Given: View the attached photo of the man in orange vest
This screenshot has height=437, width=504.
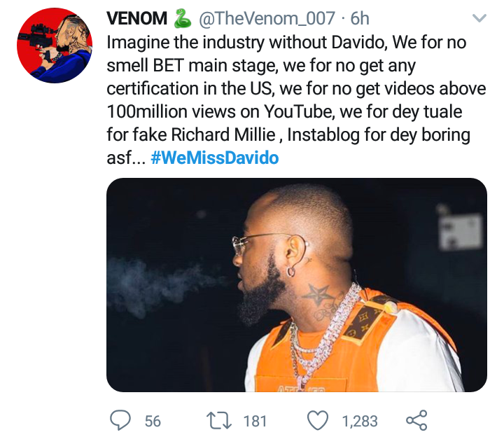Looking at the screenshot, I should pos(296,284).
